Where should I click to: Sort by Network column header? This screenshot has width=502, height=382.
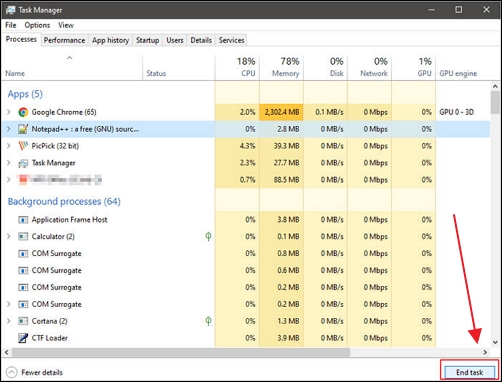coord(369,68)
